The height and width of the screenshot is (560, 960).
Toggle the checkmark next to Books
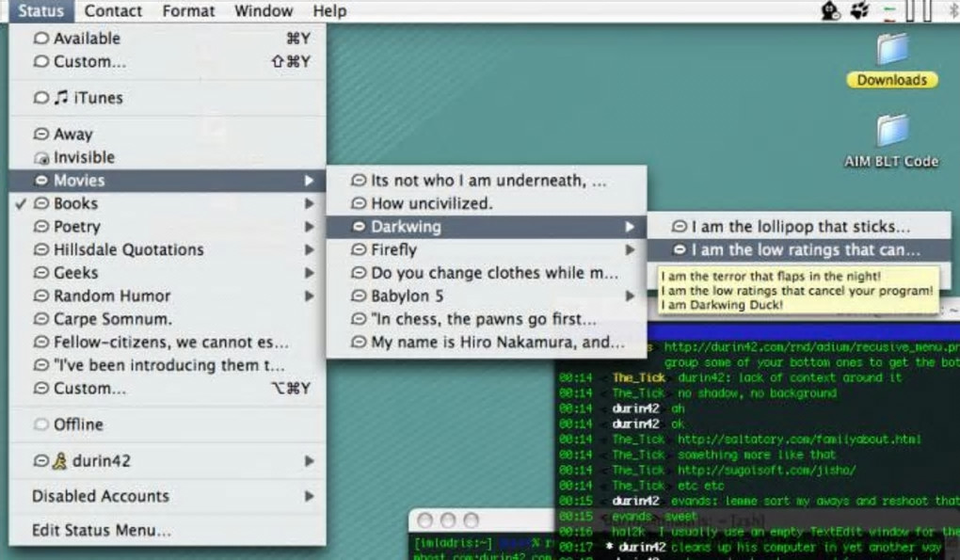[x=21, y=204]
